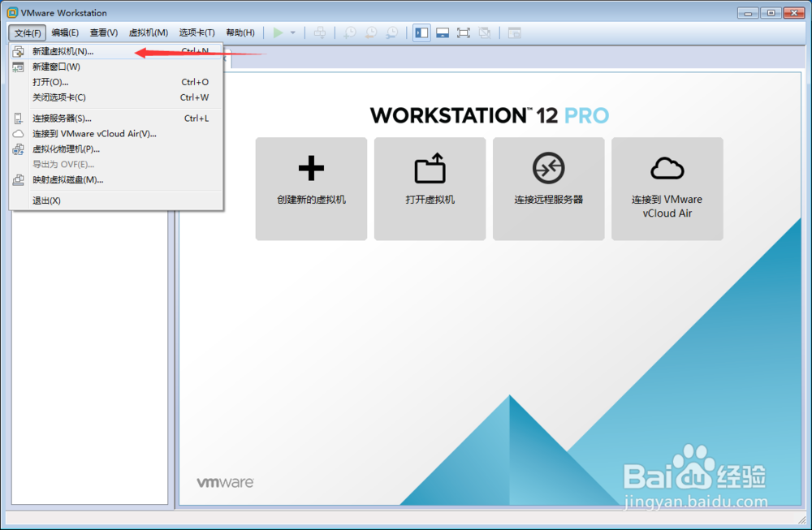Viewport: 812px width, 530px height.
Task: Click the console view toolbar icon
Action: pyautogui.click(x=514, y=33)
